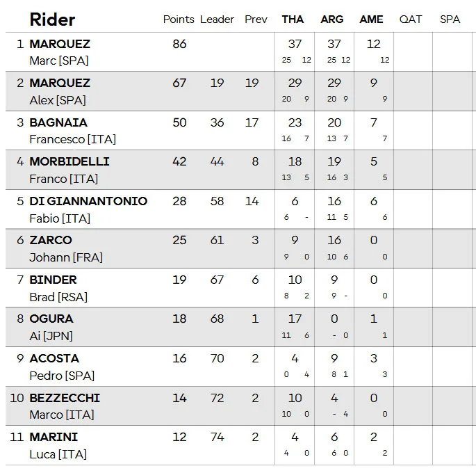Image resolution: width=476 pixels, height=473 pixels.
Task: Open the THA race column header
Action: (293, 19)
